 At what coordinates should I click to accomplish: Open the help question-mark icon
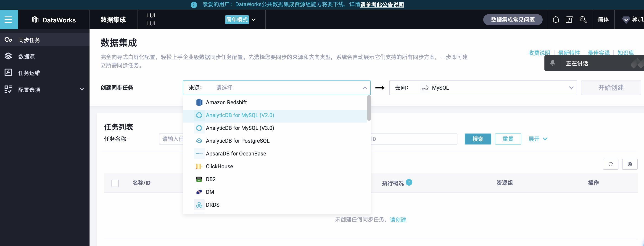pyautogui.click(x=569, y=19)
